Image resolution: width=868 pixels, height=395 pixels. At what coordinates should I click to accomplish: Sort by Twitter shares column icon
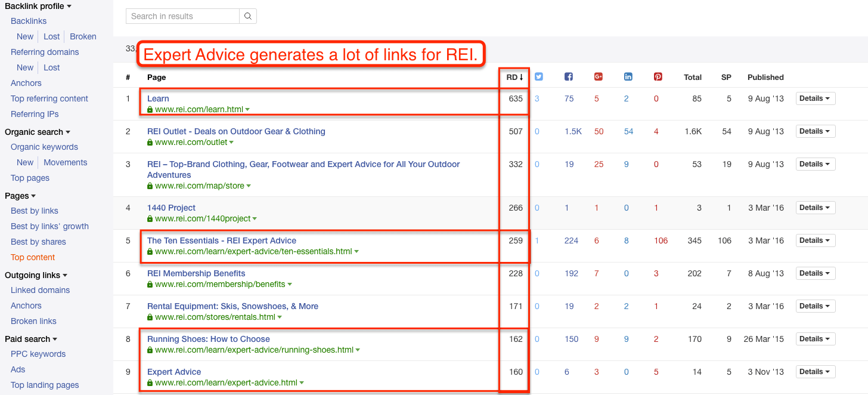click(x=539, y=77)
